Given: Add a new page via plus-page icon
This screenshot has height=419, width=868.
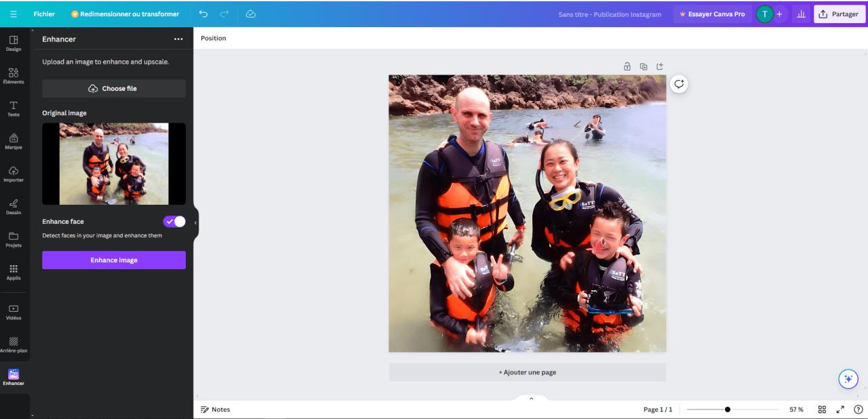Looking at the screenshot, I should click(x=660, y=66).
